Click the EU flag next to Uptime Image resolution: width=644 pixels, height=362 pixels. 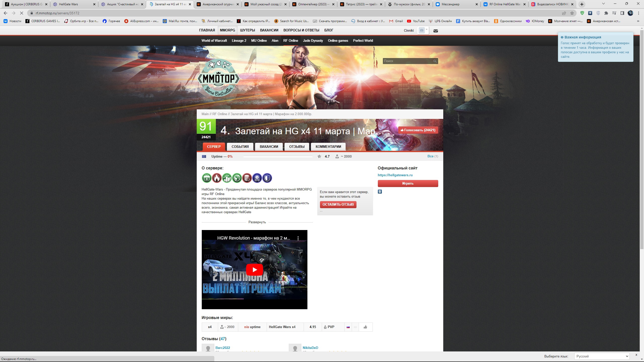(204, 156)
